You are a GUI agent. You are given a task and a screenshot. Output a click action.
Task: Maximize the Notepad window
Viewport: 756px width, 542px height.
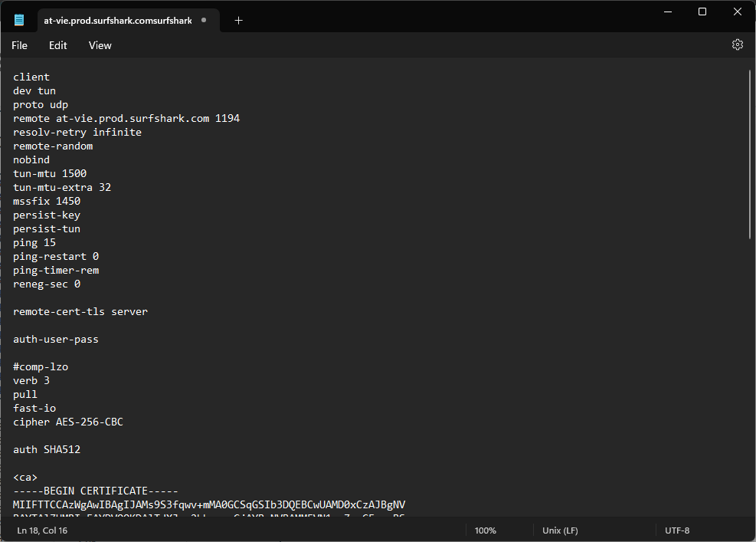(x=702, y=11)
